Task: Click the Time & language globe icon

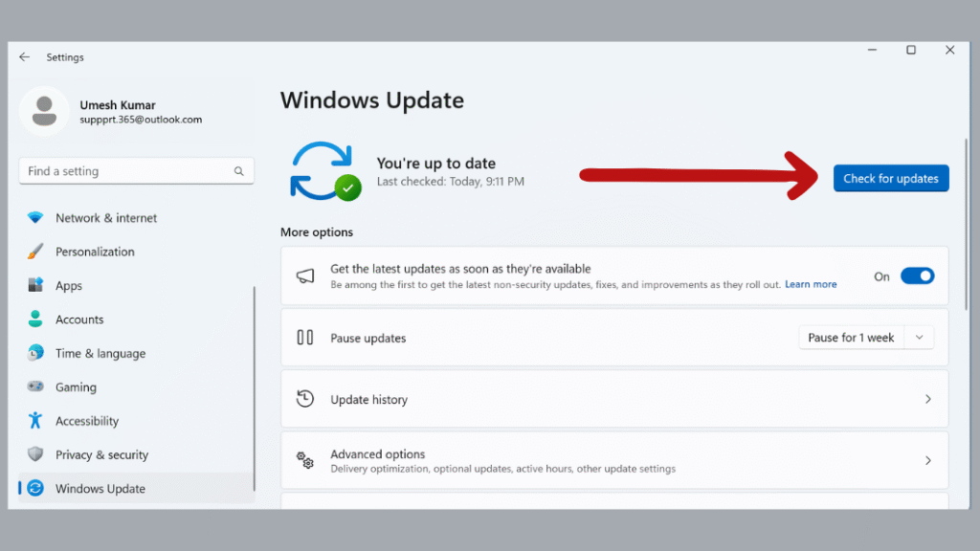Action: pyautogui.click(x=35, y=352)
